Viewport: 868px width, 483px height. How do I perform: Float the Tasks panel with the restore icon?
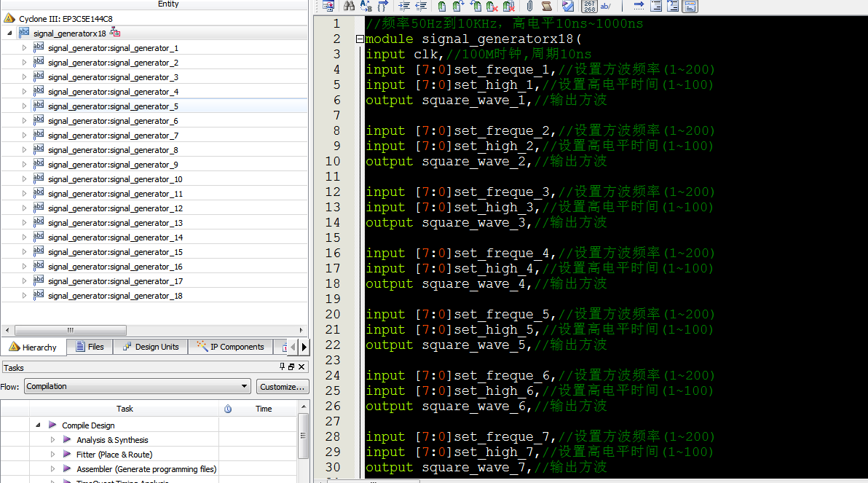[291, 366]
